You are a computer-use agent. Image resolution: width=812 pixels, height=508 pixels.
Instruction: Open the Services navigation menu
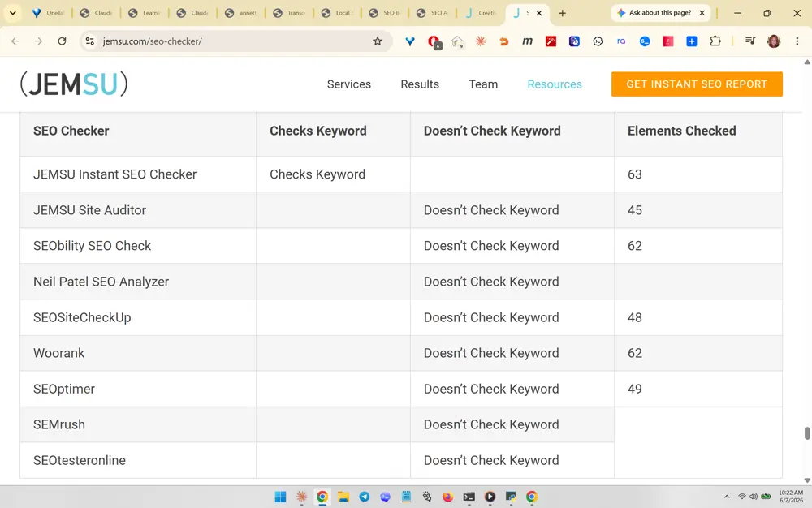[349, 84]
